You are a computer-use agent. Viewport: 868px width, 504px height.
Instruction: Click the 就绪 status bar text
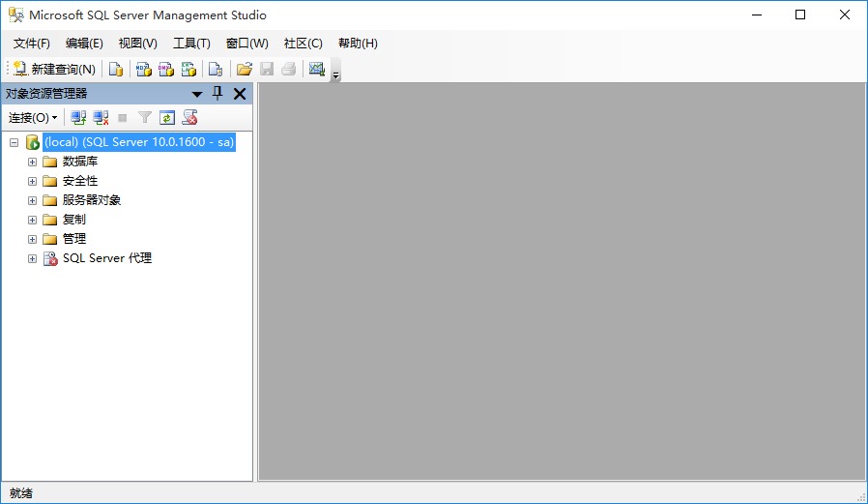pyautogui.click(x=21, y=493)
